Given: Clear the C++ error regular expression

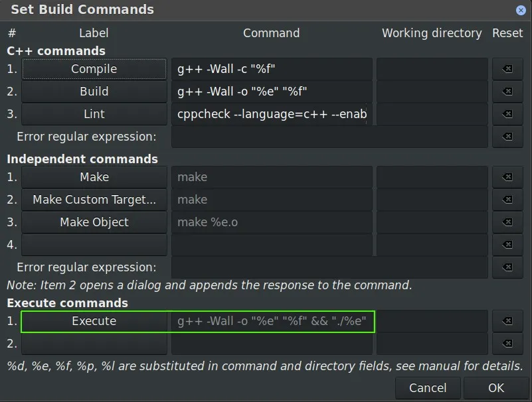Looking at the screenshot, I should (x=507, y=137).
